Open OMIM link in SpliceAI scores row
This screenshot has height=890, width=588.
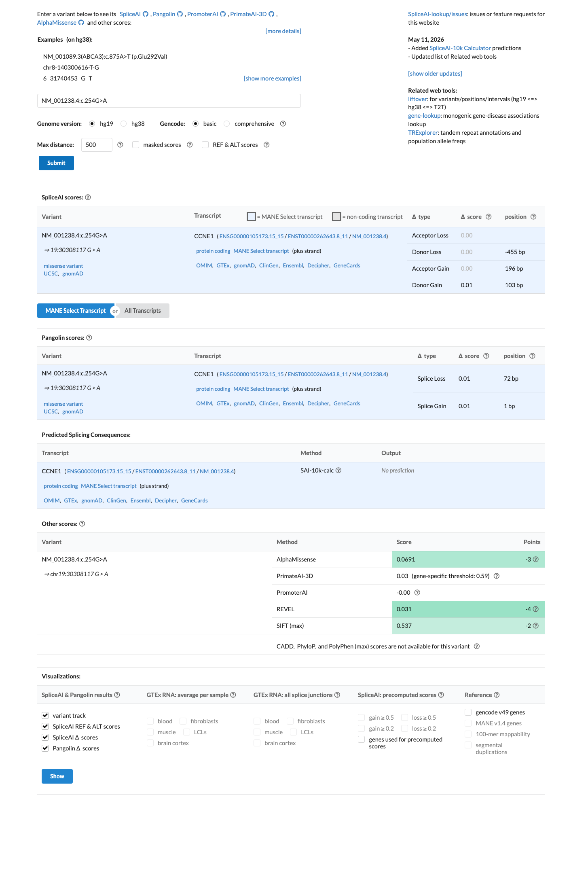[x=204, y=266]
